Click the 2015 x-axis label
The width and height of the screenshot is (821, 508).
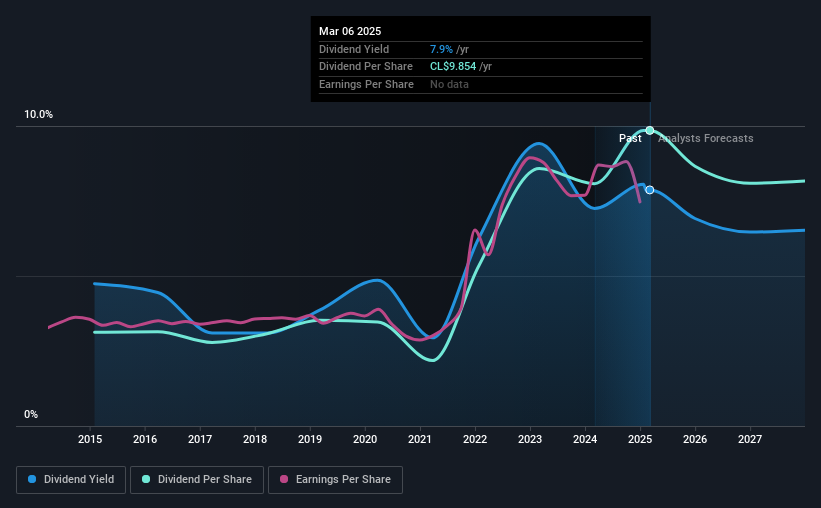coord(90,439)
